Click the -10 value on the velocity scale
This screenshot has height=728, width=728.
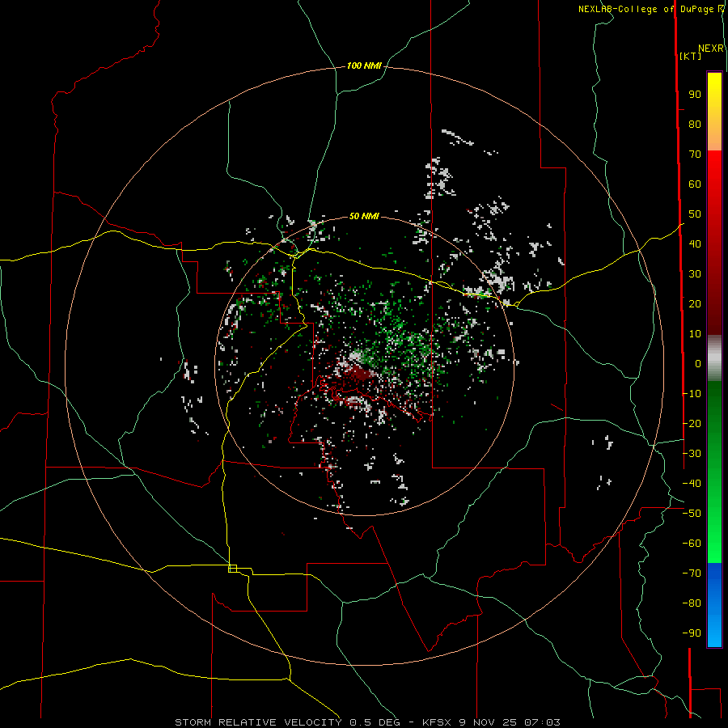(x=692, y=394)
